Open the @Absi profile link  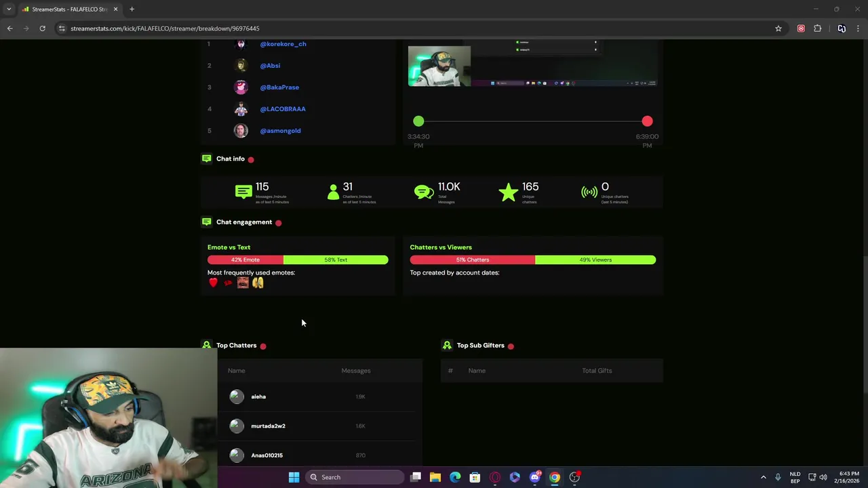click(x=270, y=66)
